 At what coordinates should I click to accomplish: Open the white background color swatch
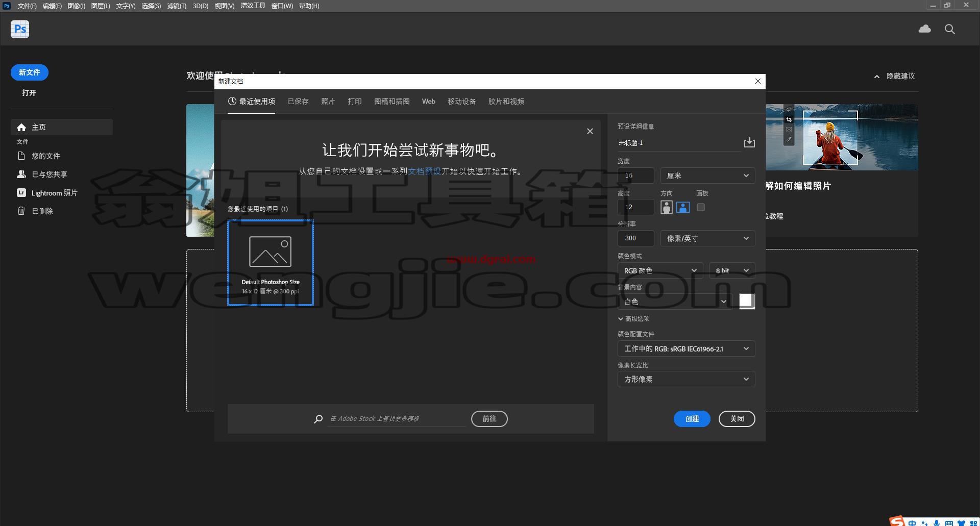tap(747, 302)
